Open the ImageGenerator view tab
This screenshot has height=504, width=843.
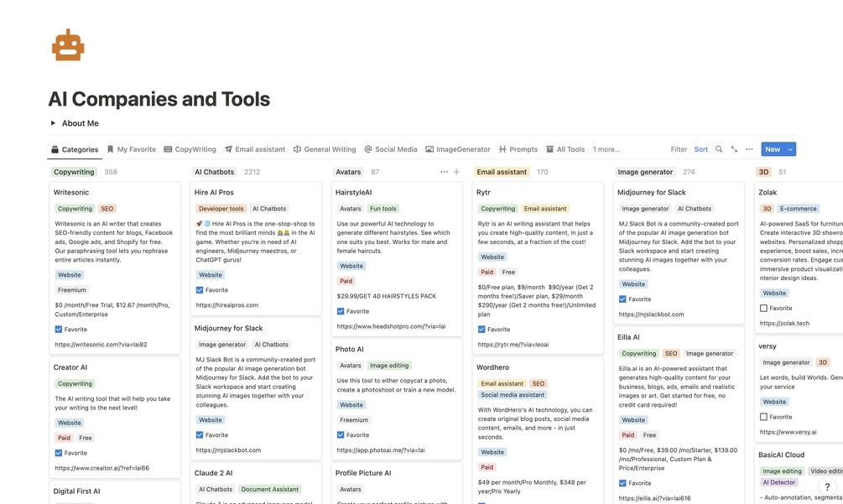tap(457, 149)
